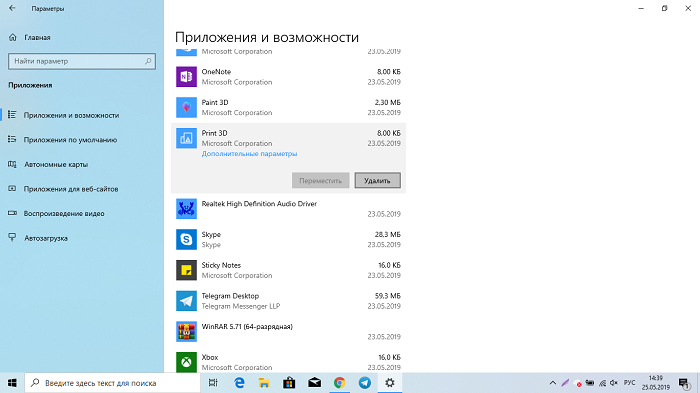Select Paint 3D entry text
Image resolution: width=700 pixels, height=393 pixels.
coord(215,102)
